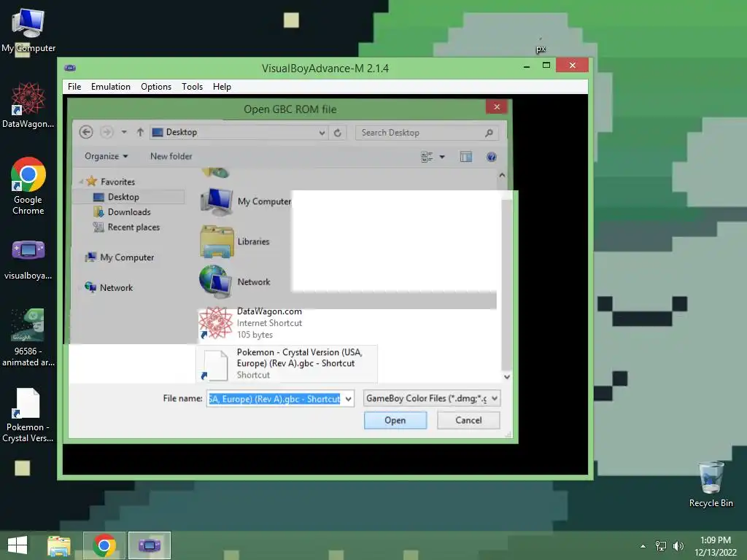Toggle the preview pane

pyautogui.click(x=466, y=157)
